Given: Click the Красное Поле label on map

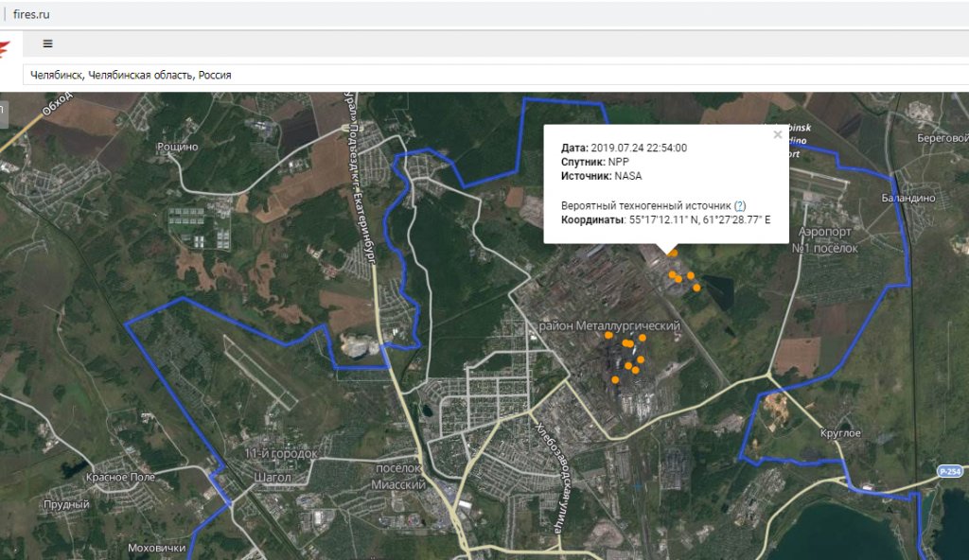Looking at the screenshot, I should tap(119, 477).
